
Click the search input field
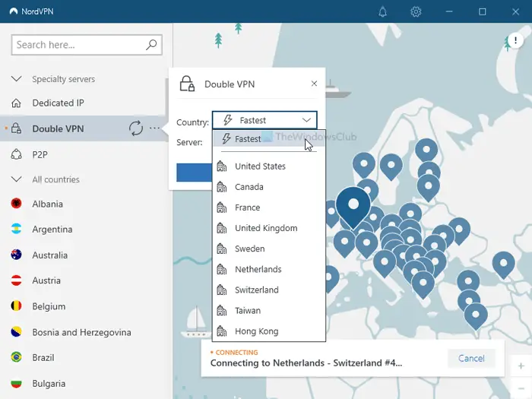click(x=78, y=45)
